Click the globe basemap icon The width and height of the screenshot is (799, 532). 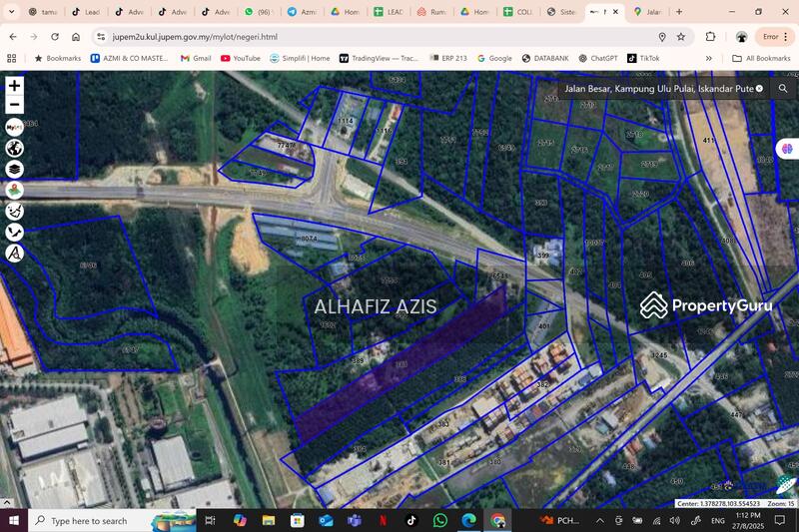(x=14, y=148)
